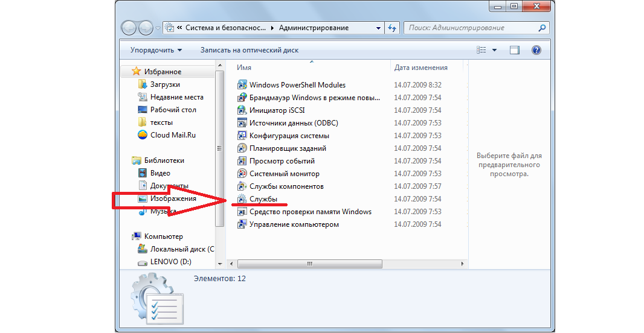
Task: Select LENOVO (D:) drive in sidebar
Action: point(171,262)
